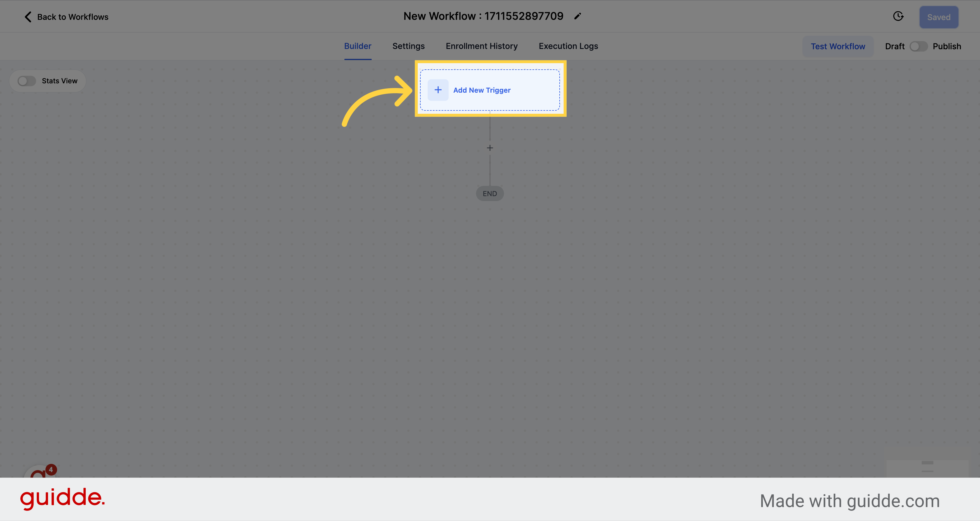The width and height of the screenshot is (980, 521).
Task: Click the guidde notification badge icon
Action: coord(51,469)
